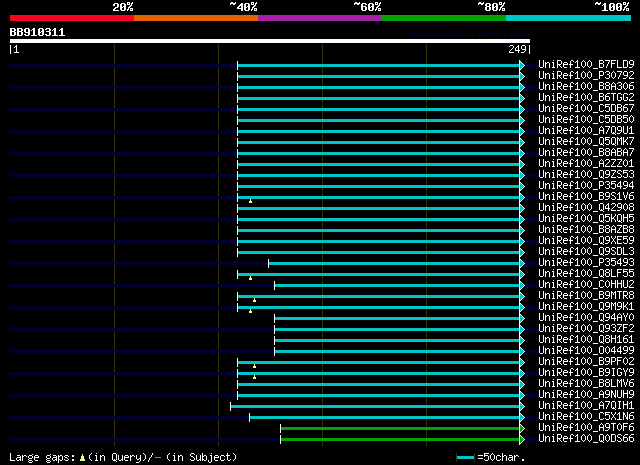Open the UniRef100_C5DB67 label
Image resolution: width=640 pixels, height=465 pixels.
click(x=586, y=108)
